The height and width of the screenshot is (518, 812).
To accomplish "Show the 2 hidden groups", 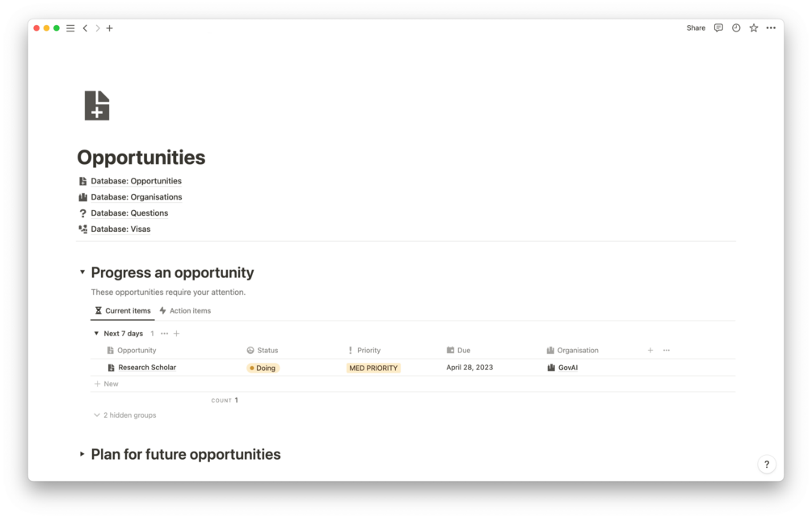I will pyautogui.click(x=125, y=415).
